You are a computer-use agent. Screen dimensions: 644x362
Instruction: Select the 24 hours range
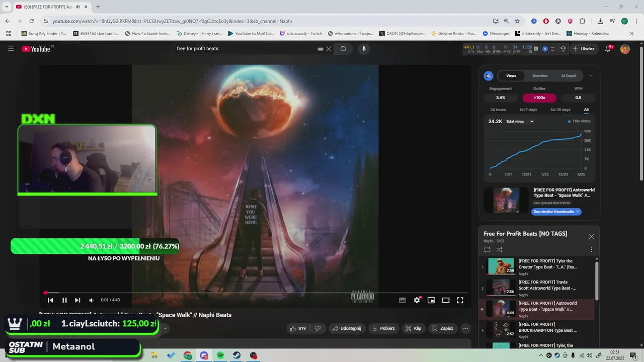(x=498, y=110)
